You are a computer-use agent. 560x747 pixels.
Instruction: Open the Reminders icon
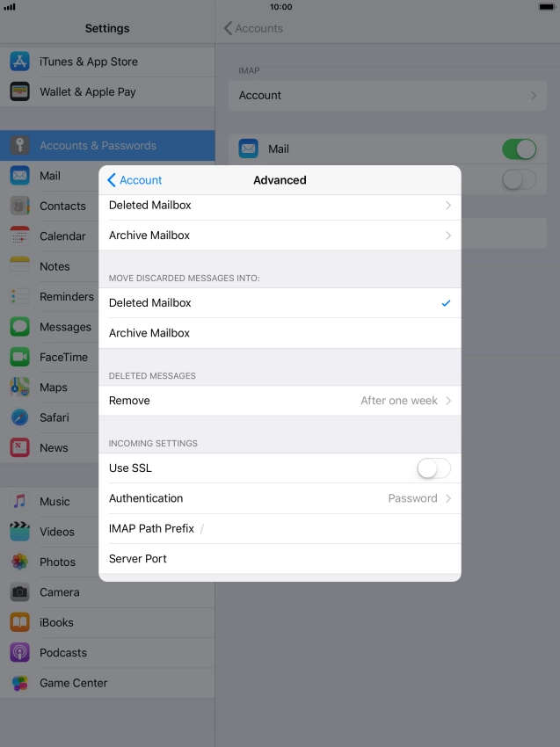coord(19,296)
